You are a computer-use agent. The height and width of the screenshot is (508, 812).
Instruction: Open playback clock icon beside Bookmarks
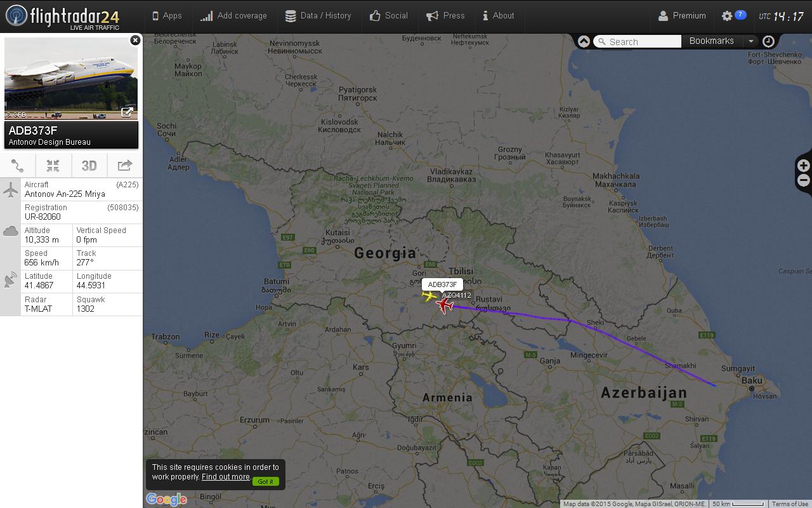coord(769,41)
